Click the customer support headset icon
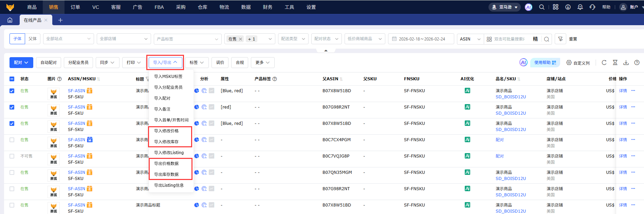 (592, 7)
